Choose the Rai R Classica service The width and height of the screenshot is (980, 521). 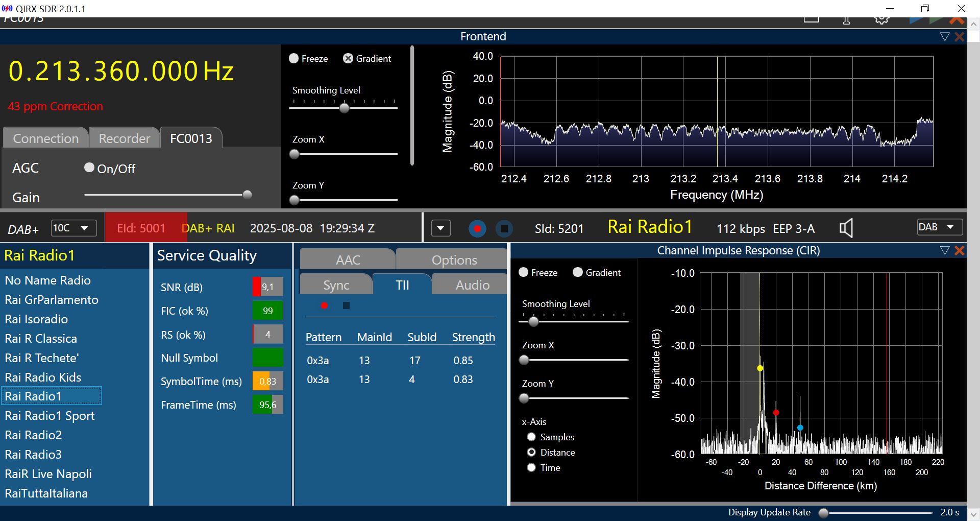(x=41, y=338)
